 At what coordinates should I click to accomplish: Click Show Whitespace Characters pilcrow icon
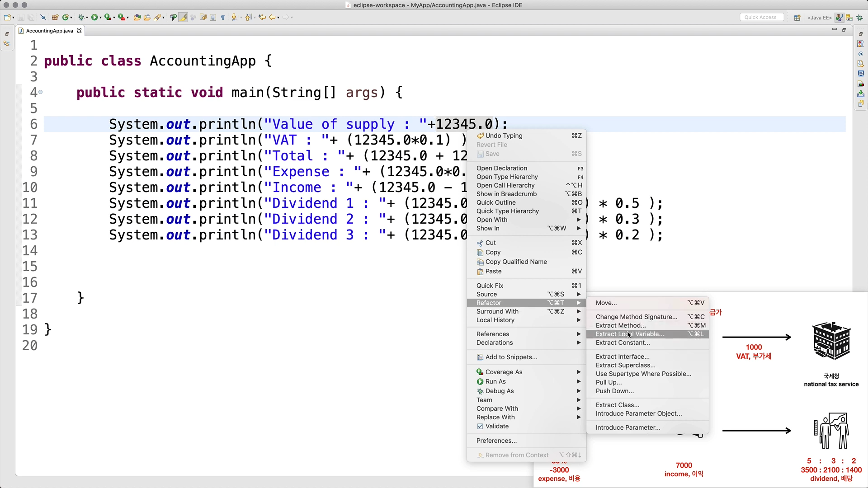tap(223, 17)
